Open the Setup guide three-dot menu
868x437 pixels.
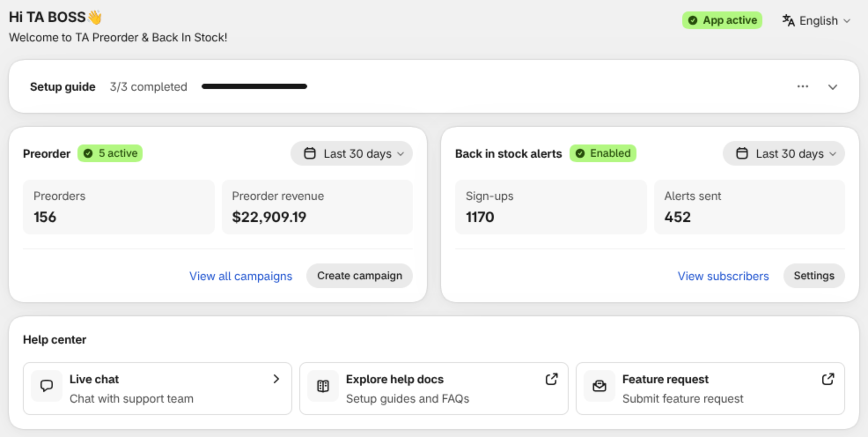(803, 86)
